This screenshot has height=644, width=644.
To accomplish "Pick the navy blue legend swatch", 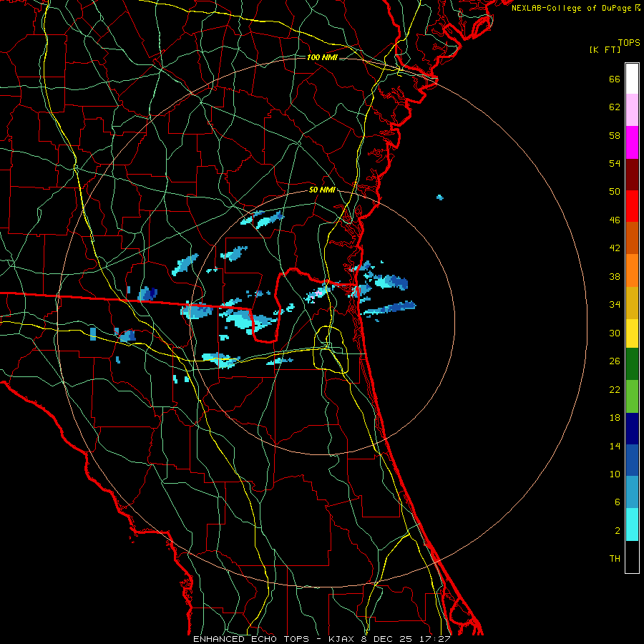I will click(x=632, y=429).
